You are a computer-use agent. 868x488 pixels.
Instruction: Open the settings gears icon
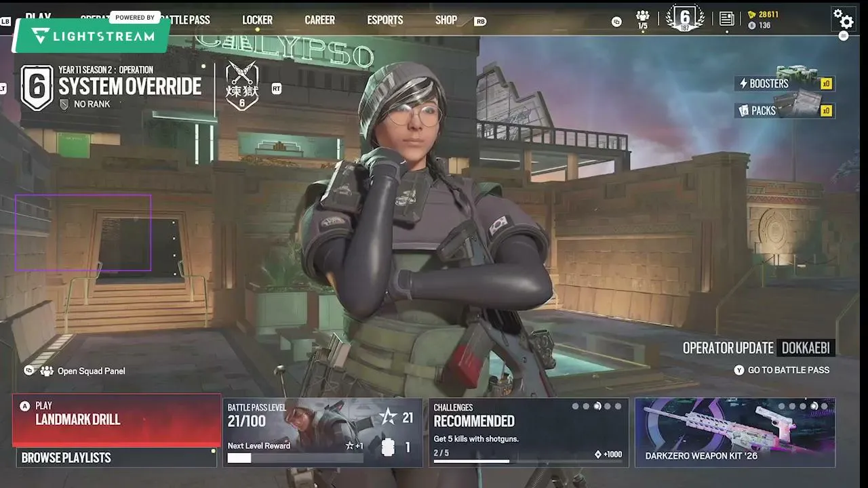(x=843, y=18)
